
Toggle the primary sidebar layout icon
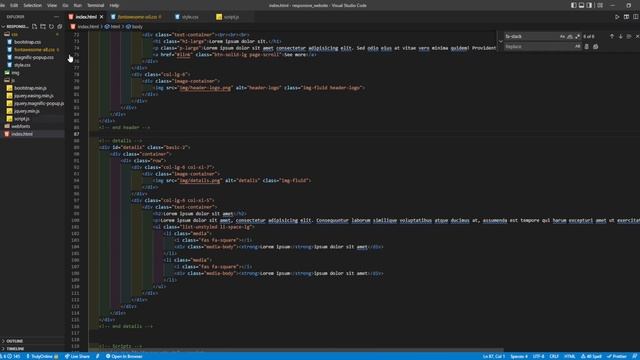point(573,5)
